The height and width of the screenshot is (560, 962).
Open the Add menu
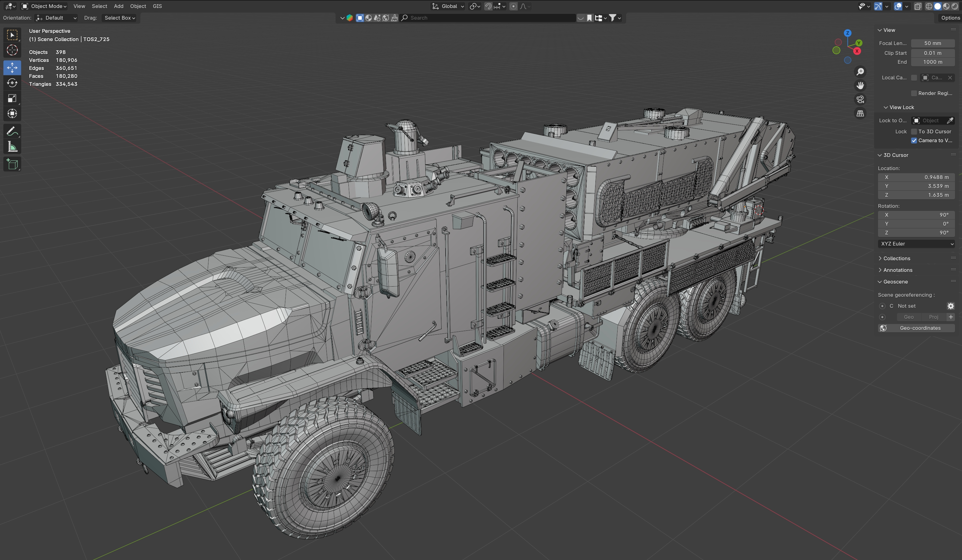click(x=118, y=6)
